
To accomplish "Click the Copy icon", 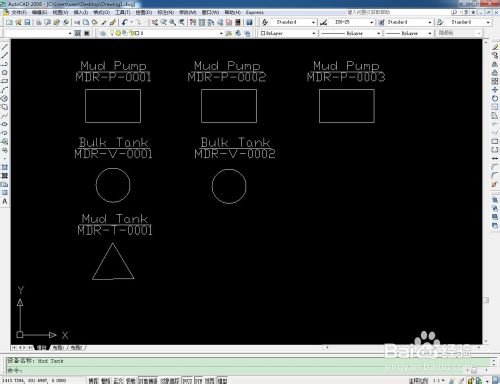I will click(86, 22).
